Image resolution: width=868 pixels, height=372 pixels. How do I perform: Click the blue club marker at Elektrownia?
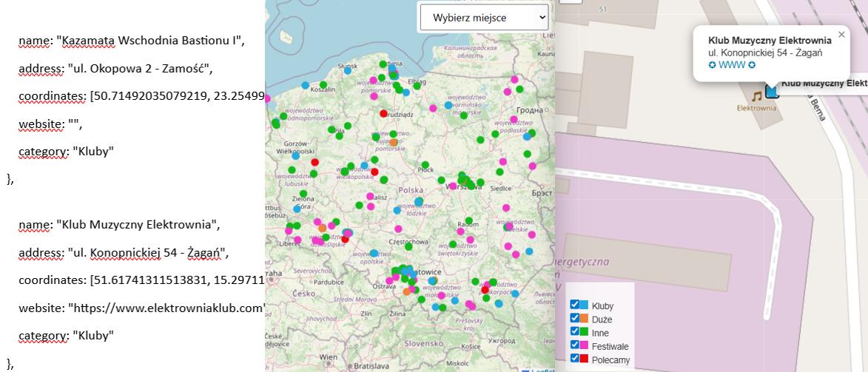(773, 91)
